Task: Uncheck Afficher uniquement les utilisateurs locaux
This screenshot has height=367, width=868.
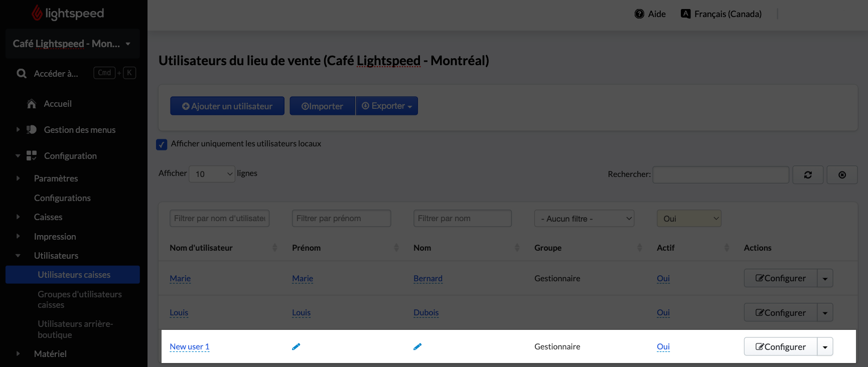Action: [162, 144]
